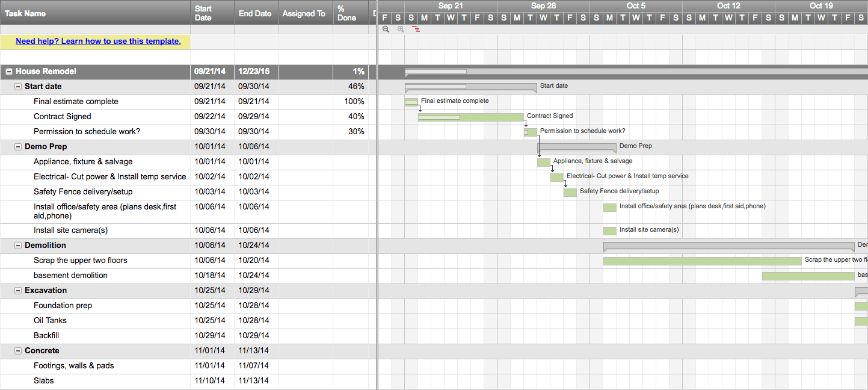
Task: Collapse the Excavation section
Action: [x=19, y=291]
